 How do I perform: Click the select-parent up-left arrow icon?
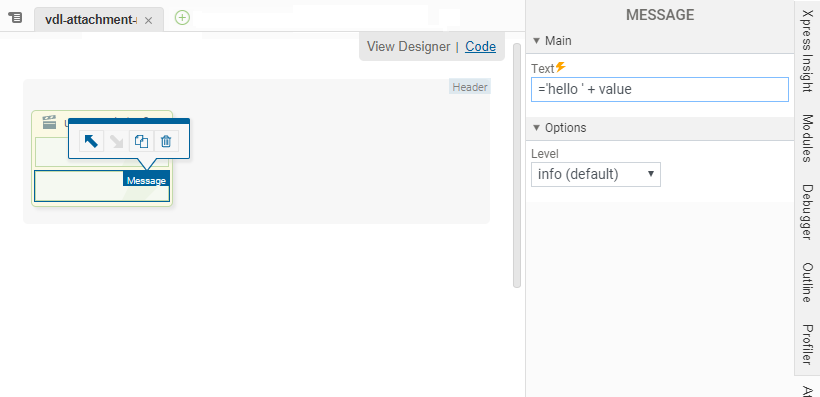pos(91,141)
